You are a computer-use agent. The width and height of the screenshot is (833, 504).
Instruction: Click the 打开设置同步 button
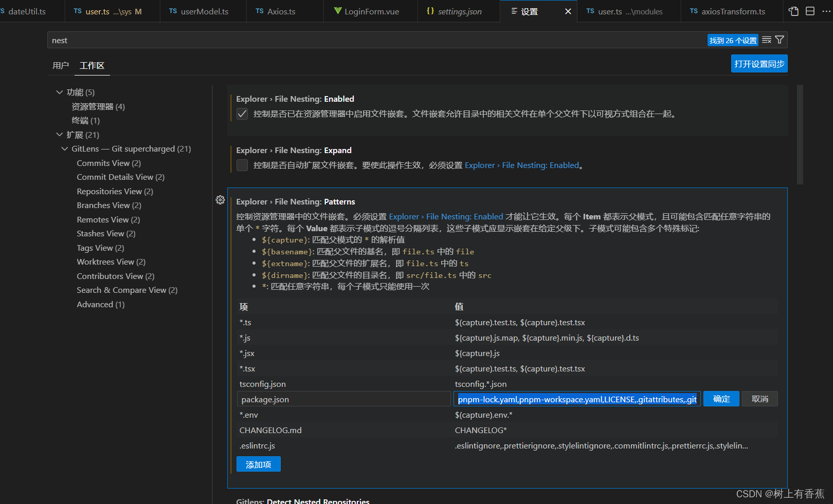(759, 63)
